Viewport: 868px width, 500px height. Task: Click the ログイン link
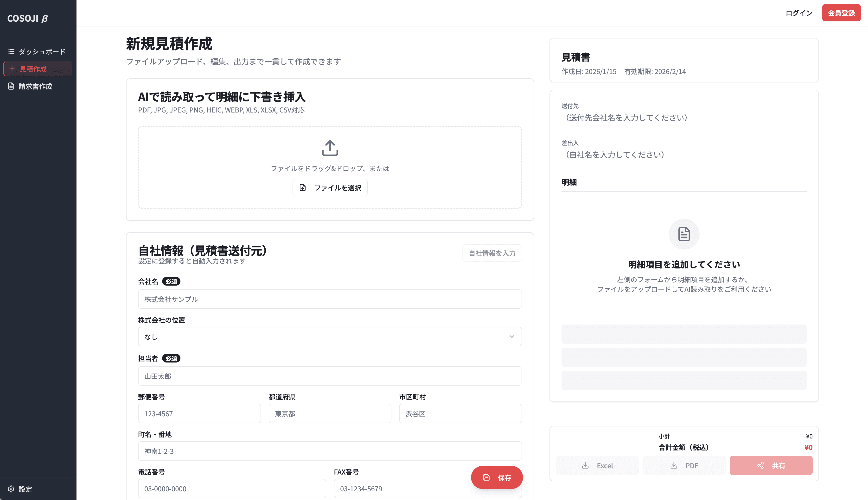[x=799, y=13]
